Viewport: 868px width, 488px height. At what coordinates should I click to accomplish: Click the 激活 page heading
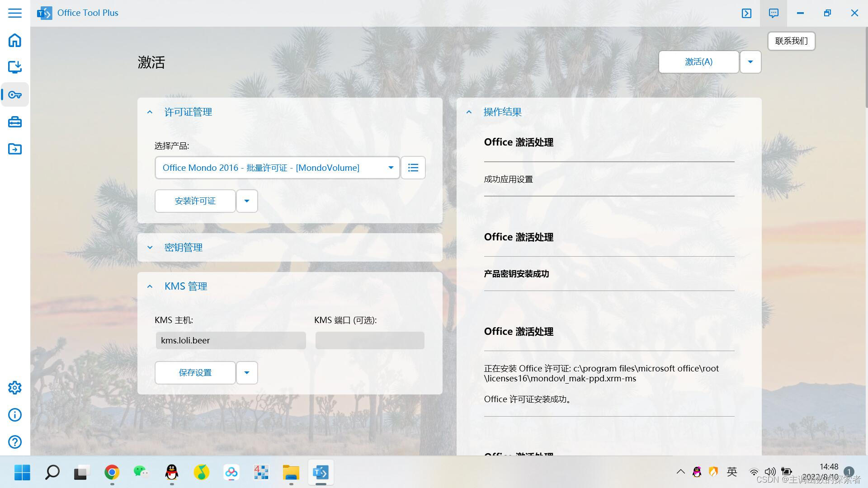tap(151, 62)
